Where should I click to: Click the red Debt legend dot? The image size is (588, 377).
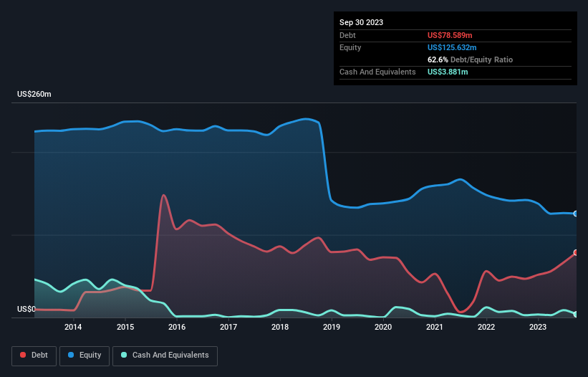click(23, 355)
